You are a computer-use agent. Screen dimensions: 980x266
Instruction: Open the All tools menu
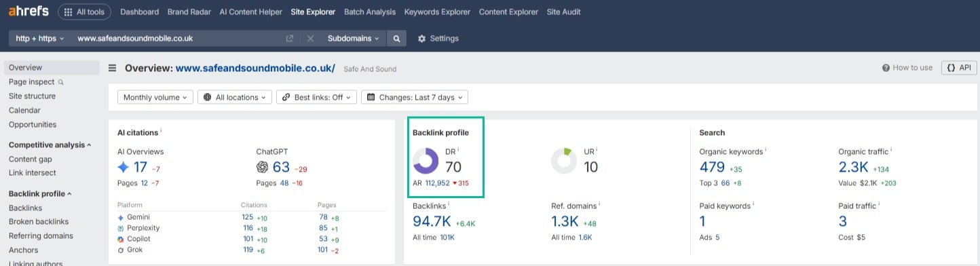click(x=84, y=12)
